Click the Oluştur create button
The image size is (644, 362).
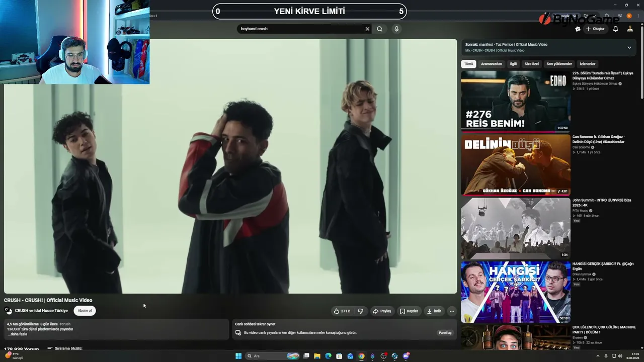point(595,29)
